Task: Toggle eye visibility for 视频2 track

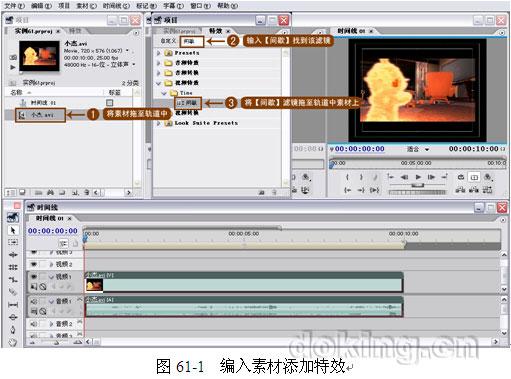Action: click(x=34, y=264)
